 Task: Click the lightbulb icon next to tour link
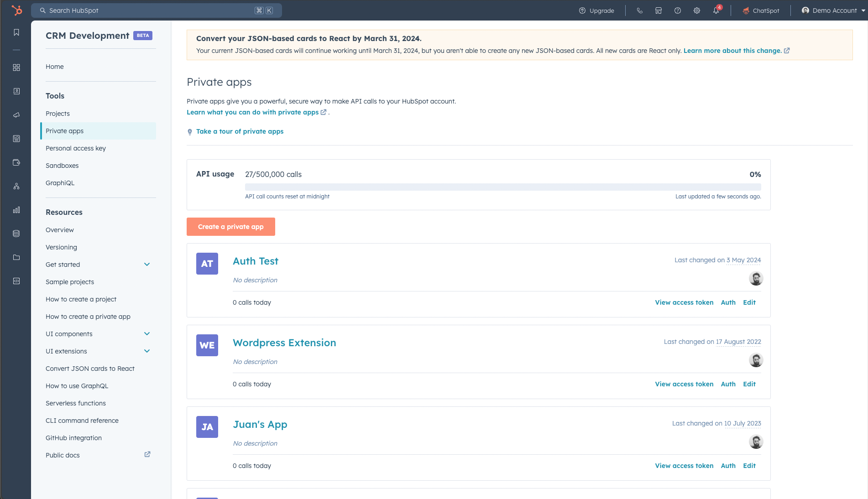point(190,132)
